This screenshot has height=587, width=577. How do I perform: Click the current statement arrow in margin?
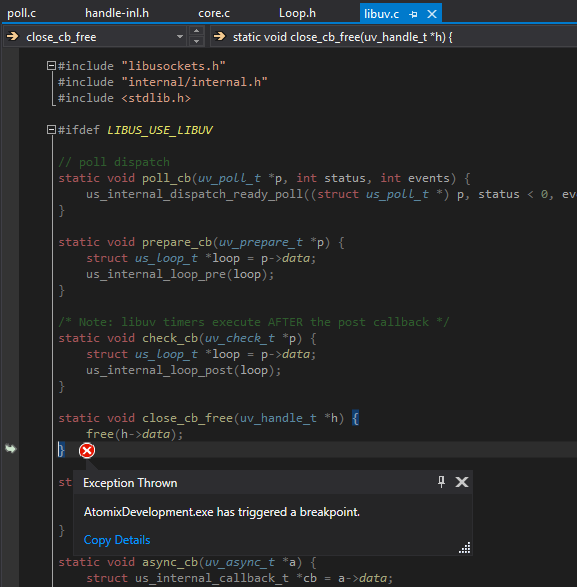(x=10, y=448)
